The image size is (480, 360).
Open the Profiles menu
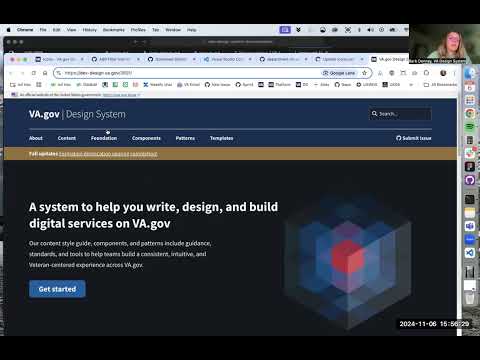(138, 30)
